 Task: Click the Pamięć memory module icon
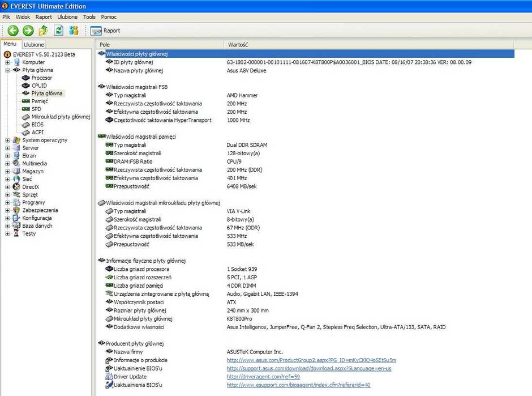coord(26,101)
